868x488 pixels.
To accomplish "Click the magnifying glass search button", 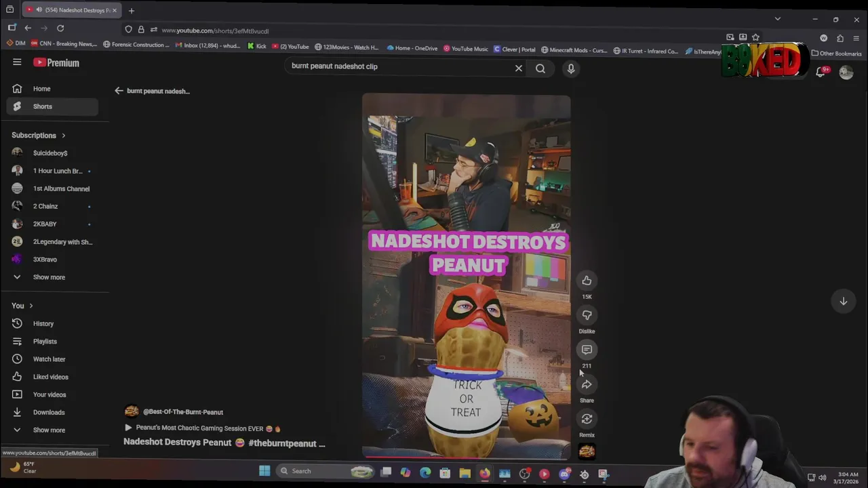I will pyautogui.click(x=540, y=68).
